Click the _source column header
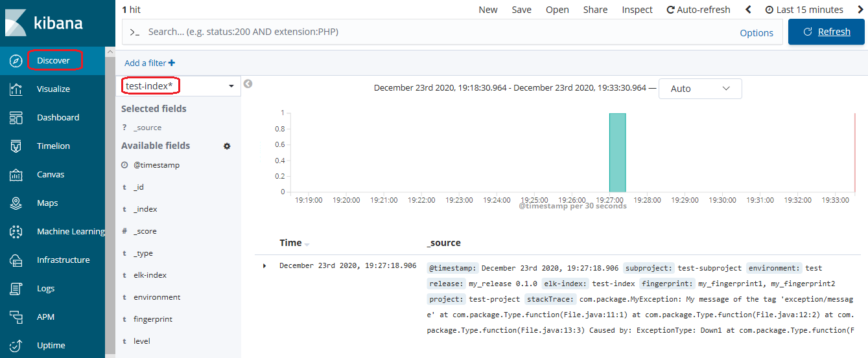868x358 pixels. click(443, 243)
